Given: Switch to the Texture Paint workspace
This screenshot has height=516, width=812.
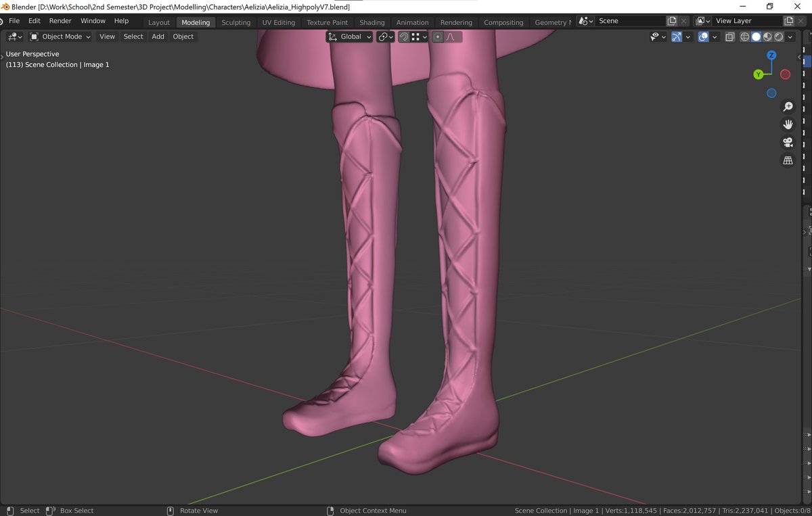Looking at the screenshot, I should pos(328,22).
